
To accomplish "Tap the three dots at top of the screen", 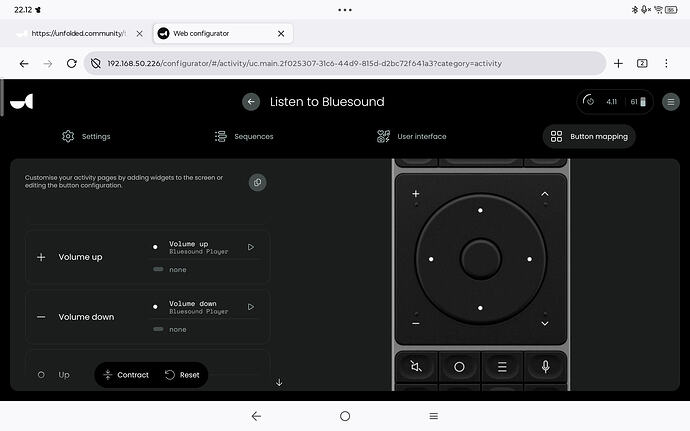I will click(x=345, y=10).
